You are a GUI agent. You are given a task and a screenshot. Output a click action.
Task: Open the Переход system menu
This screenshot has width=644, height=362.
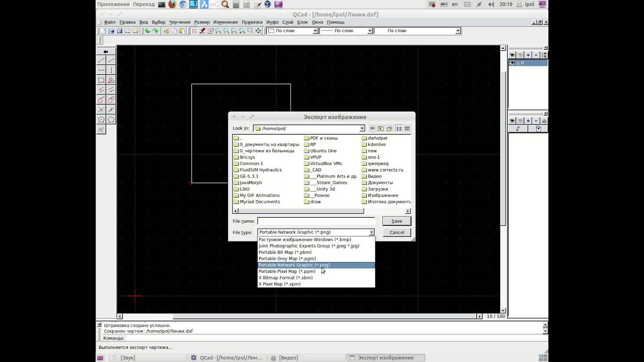pyautogui.click(x=144, y=4)
